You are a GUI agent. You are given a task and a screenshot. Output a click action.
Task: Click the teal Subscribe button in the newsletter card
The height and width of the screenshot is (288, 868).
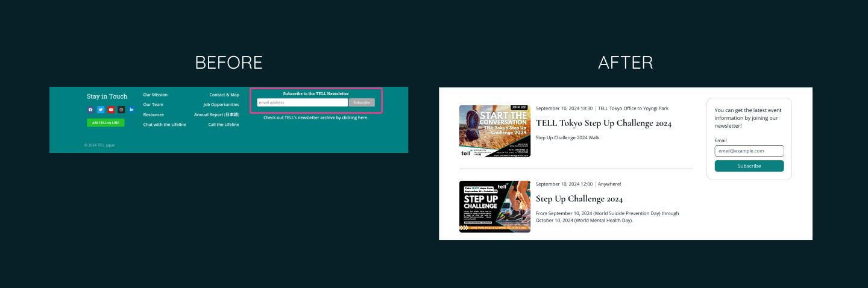pyautogui.click(x=749, y=166)
